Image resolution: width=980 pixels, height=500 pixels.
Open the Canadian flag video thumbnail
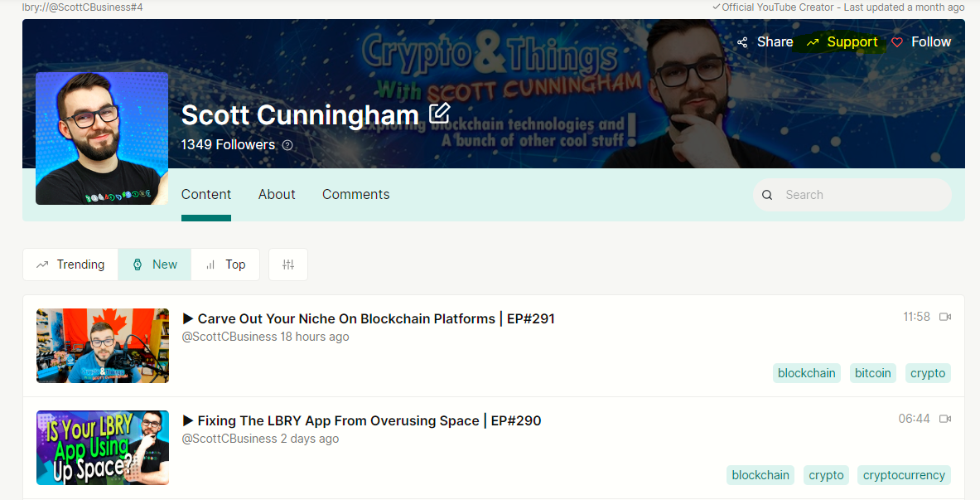coord(103,346)
